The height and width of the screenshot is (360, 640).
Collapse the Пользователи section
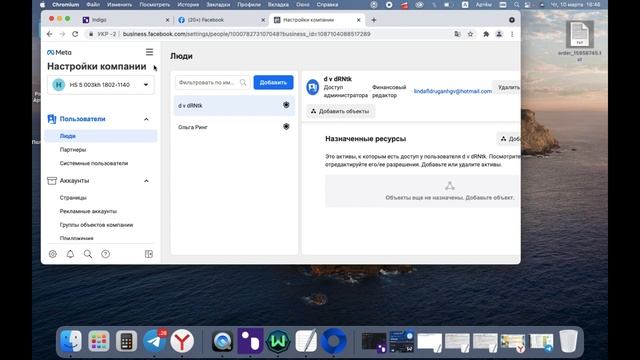(x=146, y=119)
